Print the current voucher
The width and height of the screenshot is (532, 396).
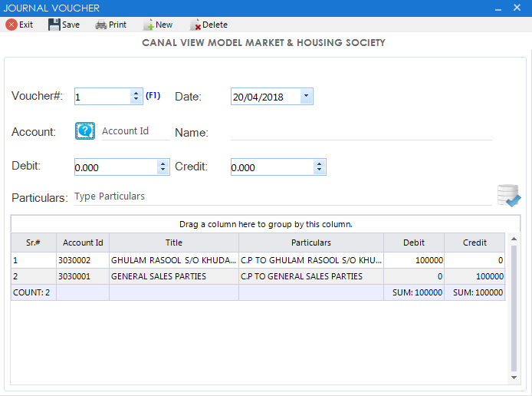click(101, 25)
